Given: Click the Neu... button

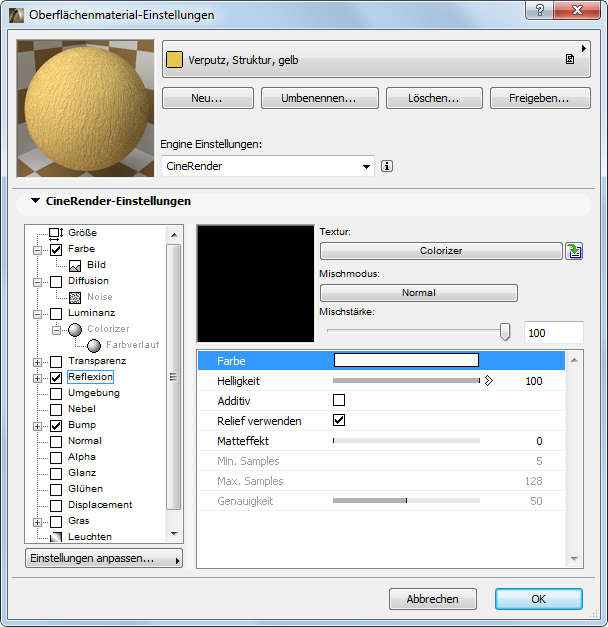Looking at the screenshot, I should 208,98.
